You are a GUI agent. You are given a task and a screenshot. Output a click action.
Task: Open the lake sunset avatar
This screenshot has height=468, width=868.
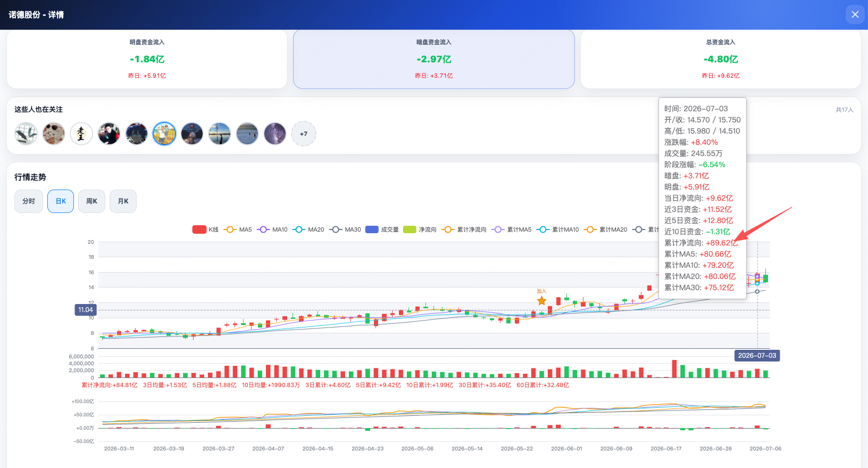(220, 134)
